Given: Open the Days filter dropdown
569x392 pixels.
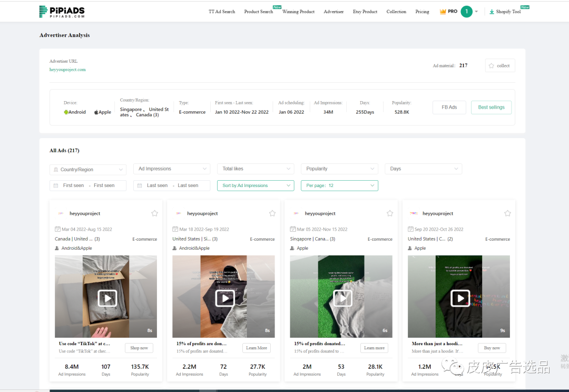Looking at the screenshot, I should tap(423, 169).
